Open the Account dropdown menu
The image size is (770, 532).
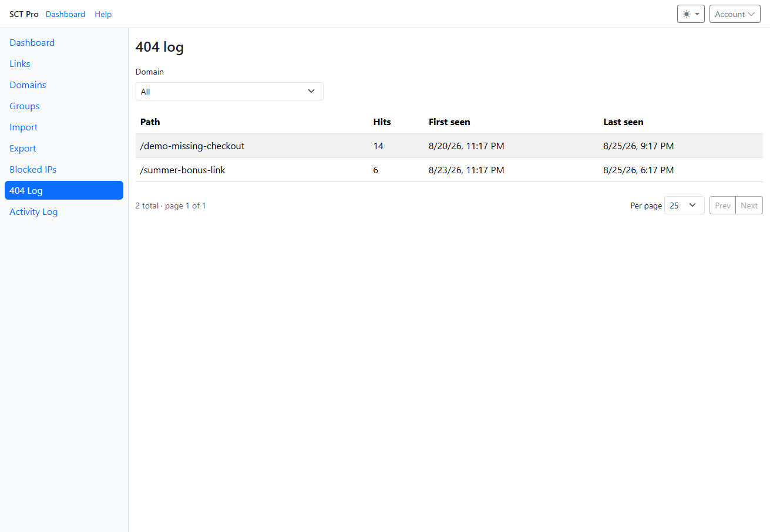point(735,14)
